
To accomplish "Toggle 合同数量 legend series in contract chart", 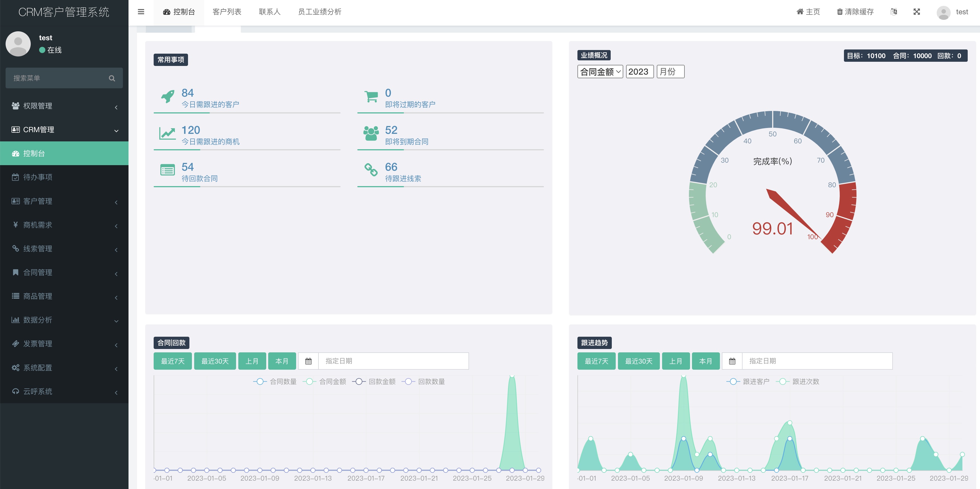I will point(275,381).
